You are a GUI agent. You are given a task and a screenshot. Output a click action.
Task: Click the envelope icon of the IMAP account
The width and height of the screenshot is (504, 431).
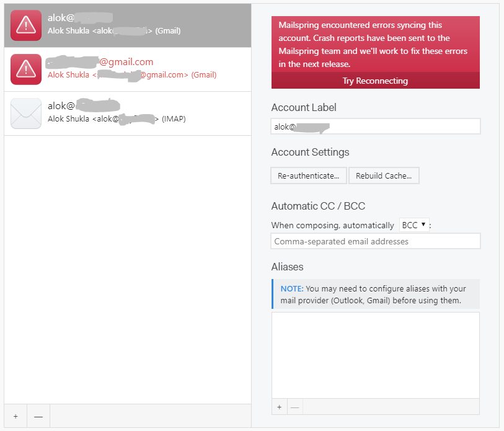click(26, 113)
